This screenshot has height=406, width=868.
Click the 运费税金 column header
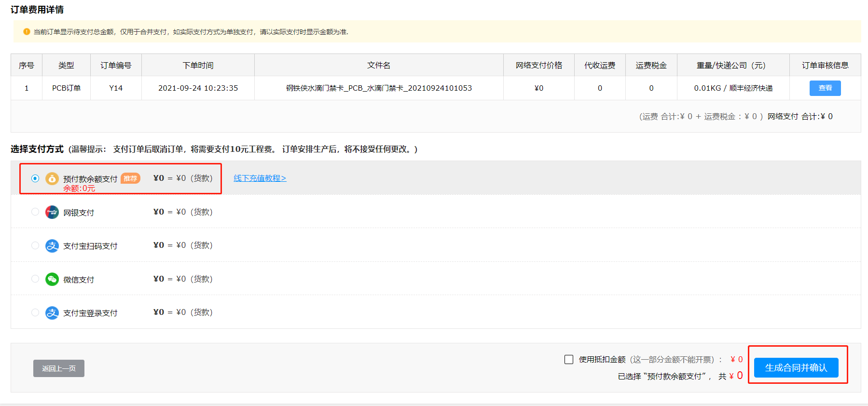click(651, 65)
